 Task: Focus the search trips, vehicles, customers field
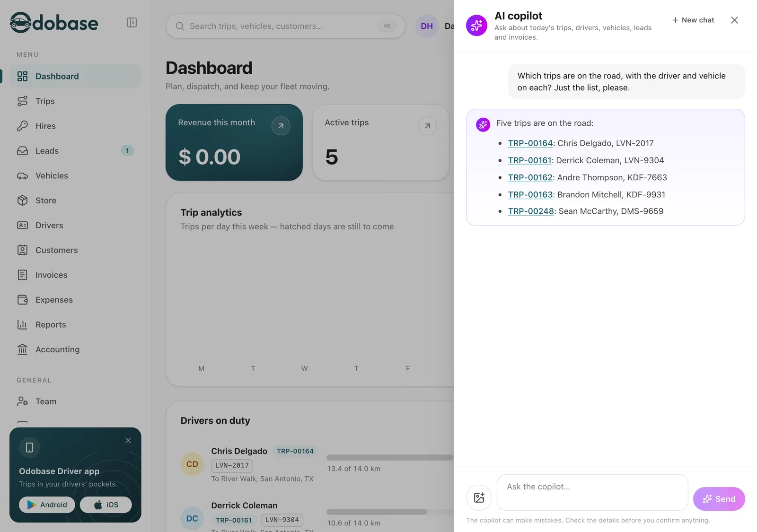click(285, 26)
